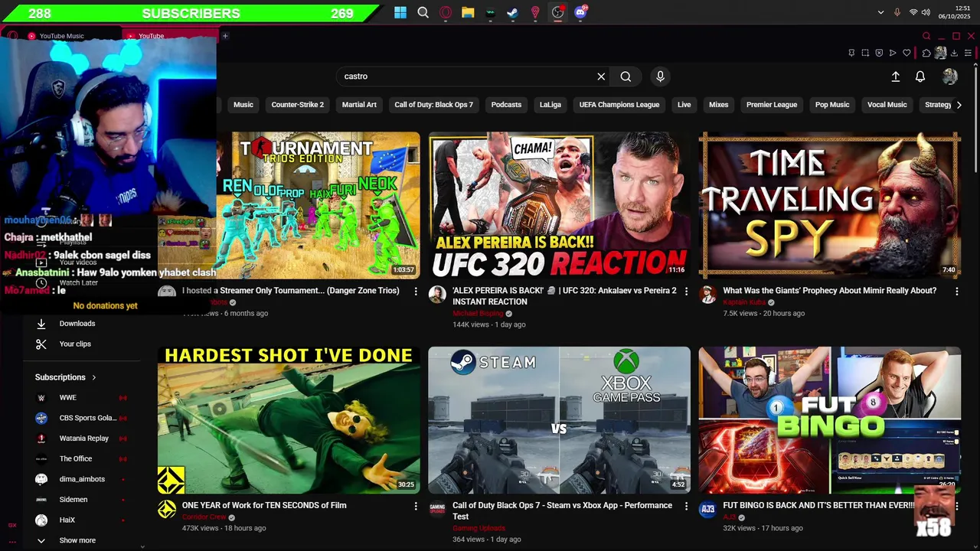Open options menu for UFC 320 reaction video
The width and height of the screenshot is (980, 551).
click(x=686, y=292)
